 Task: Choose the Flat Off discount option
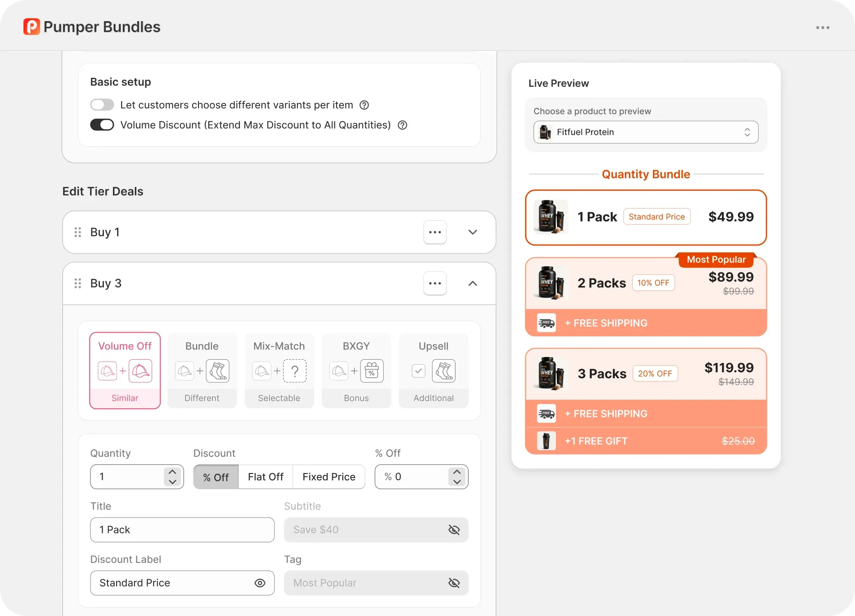(265, 477)
